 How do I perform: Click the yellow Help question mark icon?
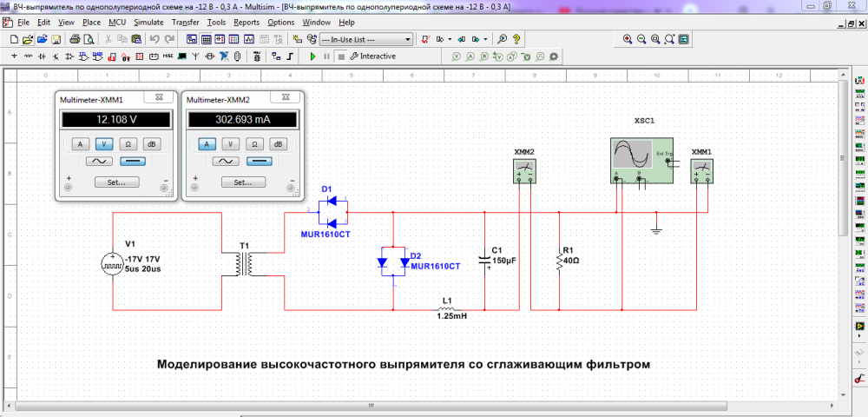point(516,40)
